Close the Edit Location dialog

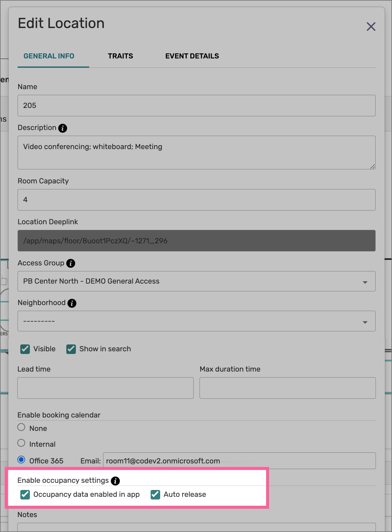[x=371, y=27]
